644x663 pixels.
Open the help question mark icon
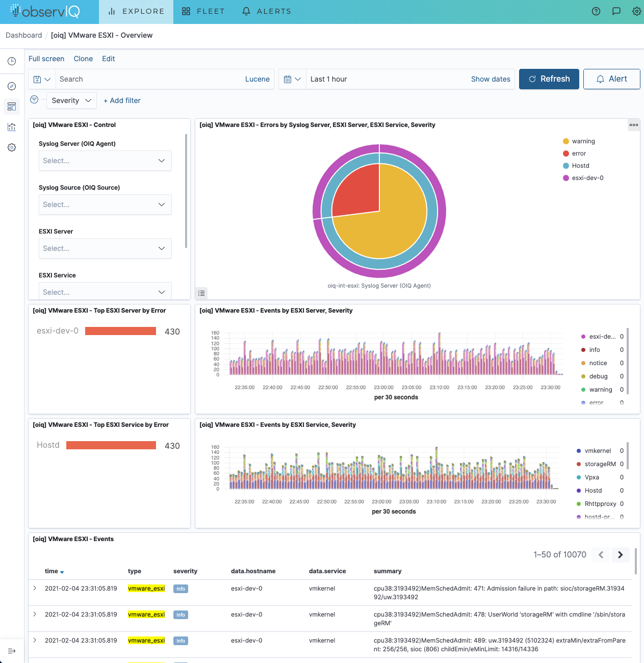pyautogui.click(x=596, y=11)
